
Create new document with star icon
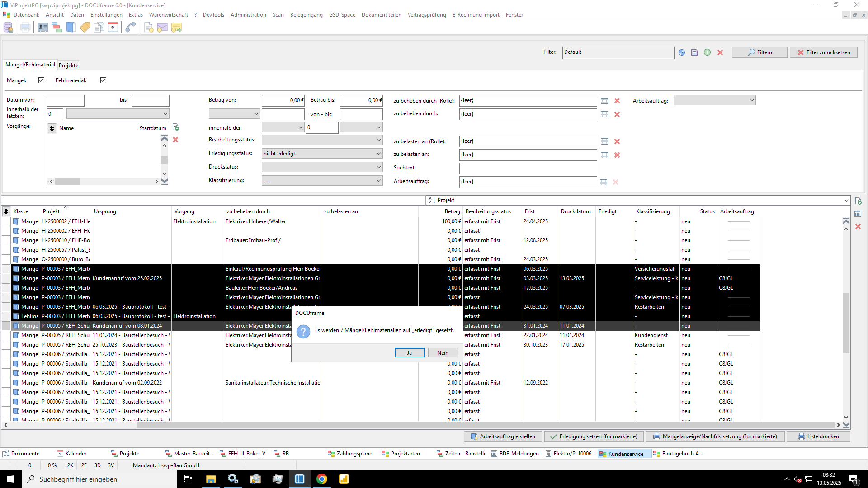tap(148, 28)
